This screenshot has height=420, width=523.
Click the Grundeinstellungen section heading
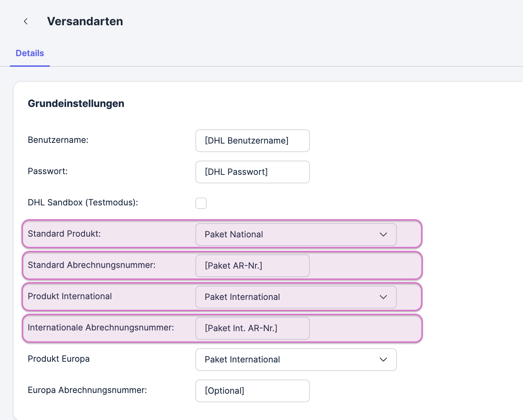click(76, 103)
